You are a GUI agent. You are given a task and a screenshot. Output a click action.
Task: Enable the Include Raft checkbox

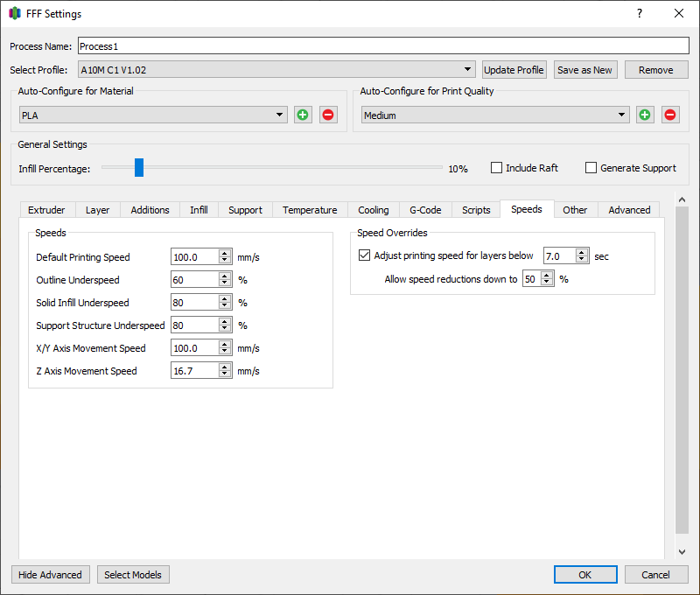tap(497, 168)
